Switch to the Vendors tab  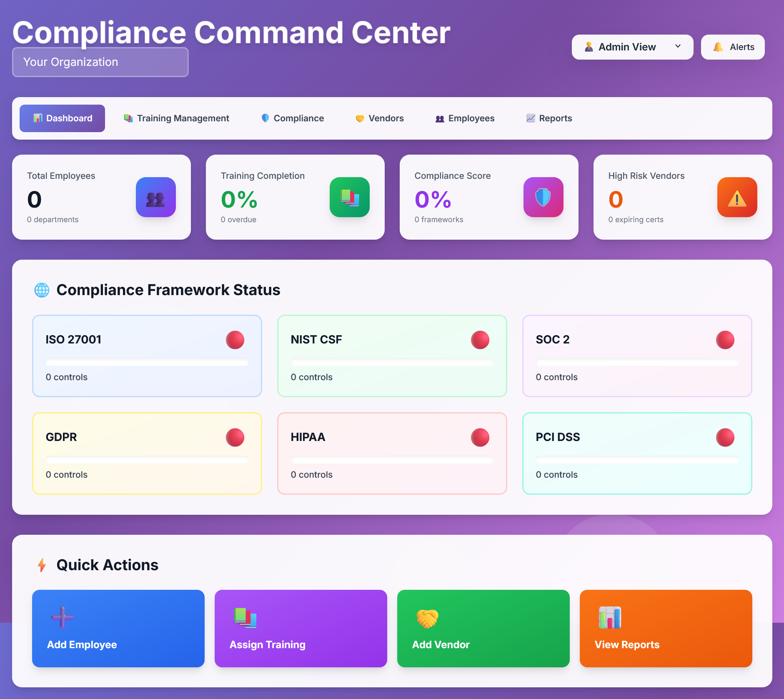pos(379,118)
